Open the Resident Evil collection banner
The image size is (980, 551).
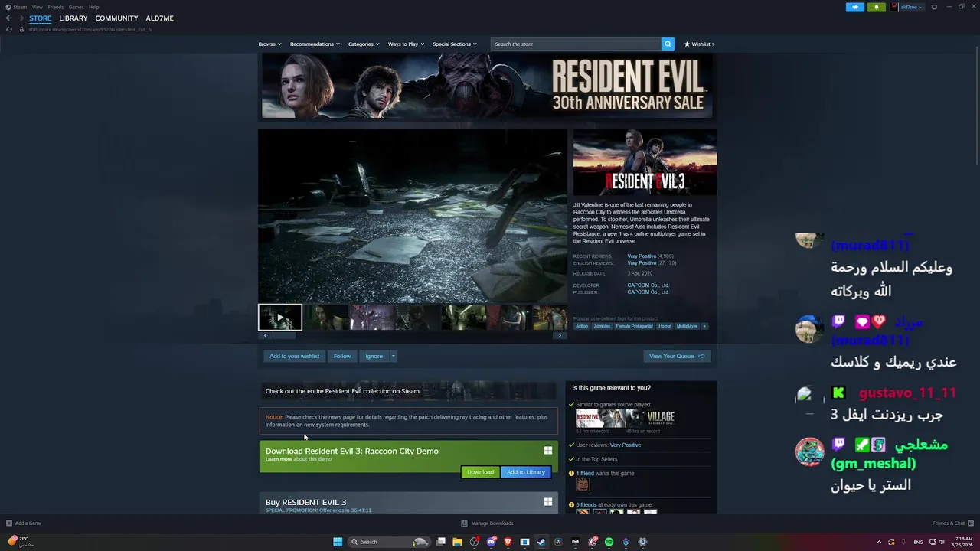[x=409, y=391]
